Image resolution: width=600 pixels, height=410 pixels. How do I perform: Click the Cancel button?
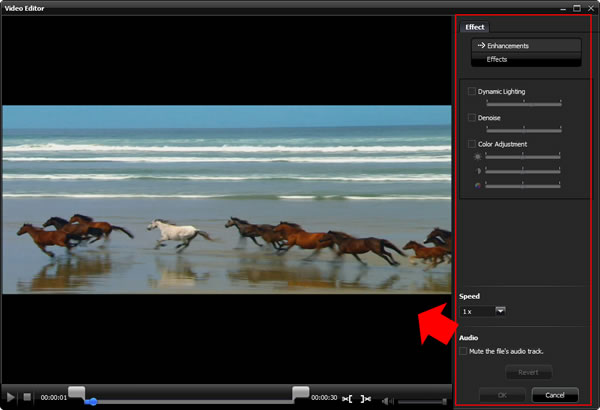[x=555, y=395]
